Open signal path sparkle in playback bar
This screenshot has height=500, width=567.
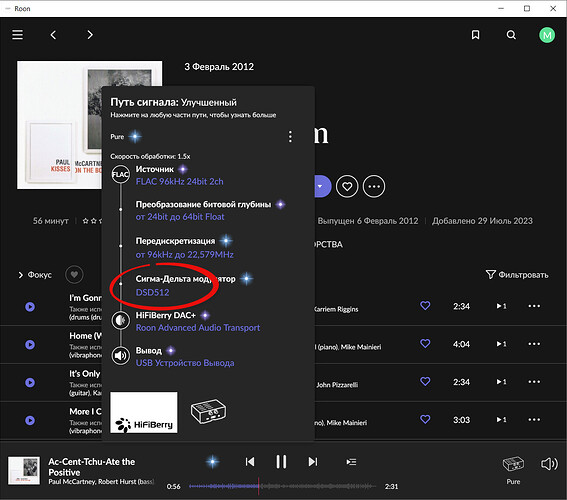[x=212, y=462]
